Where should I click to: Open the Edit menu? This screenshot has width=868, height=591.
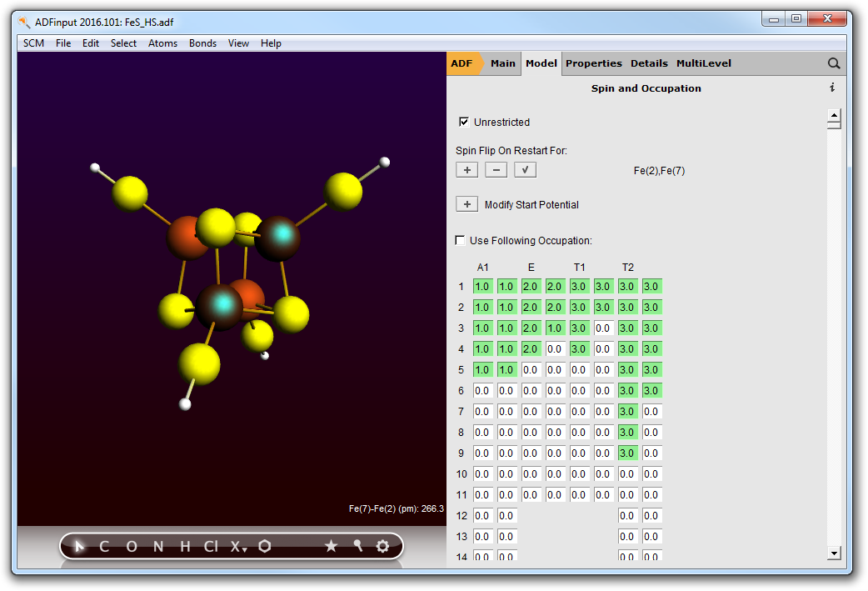tap(91, 43)
